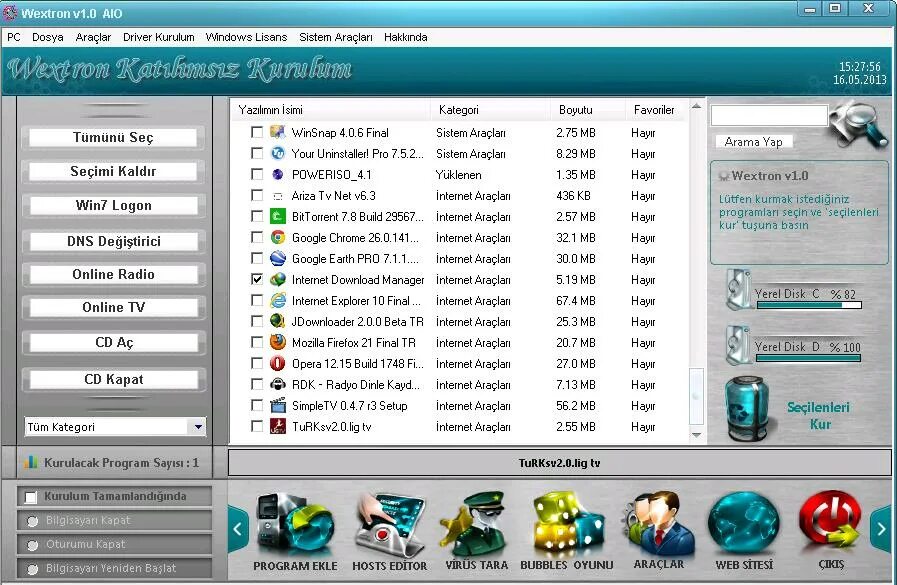Screen dimensions: 897x585
Task: Open the Hakkında menu
Action: tap(406, 37)
